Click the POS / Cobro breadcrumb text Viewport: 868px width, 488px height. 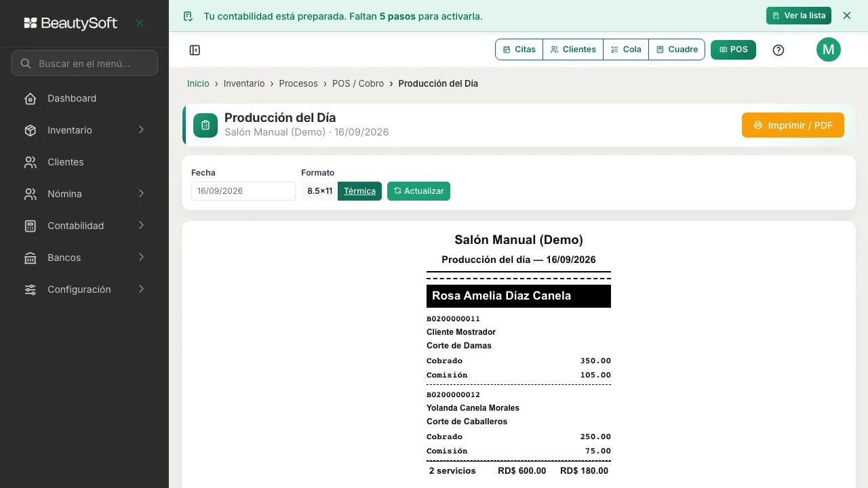358,83
